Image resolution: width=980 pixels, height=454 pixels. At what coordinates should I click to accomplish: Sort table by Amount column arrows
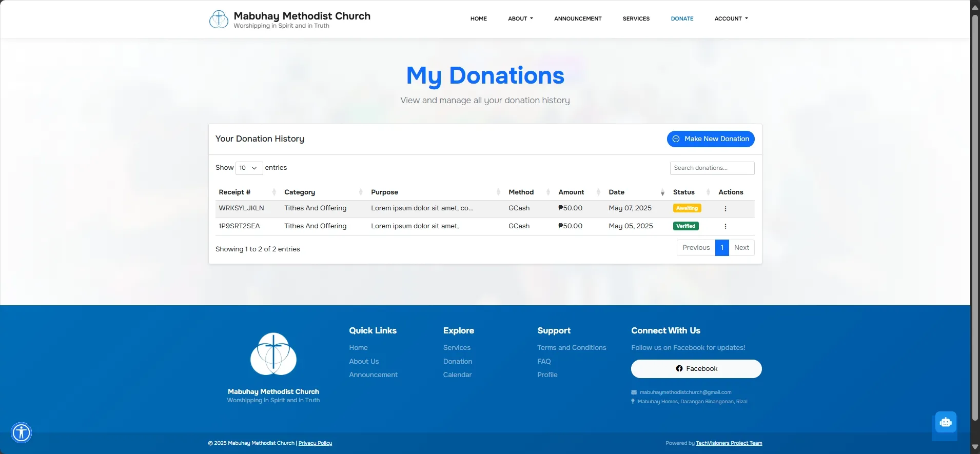click(598, 192)
